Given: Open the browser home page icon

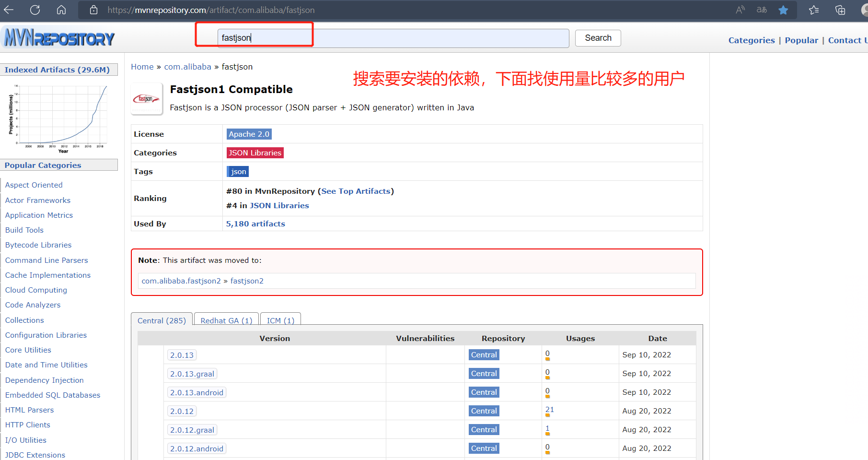Looking at the screenshot, I should [61, 10].
